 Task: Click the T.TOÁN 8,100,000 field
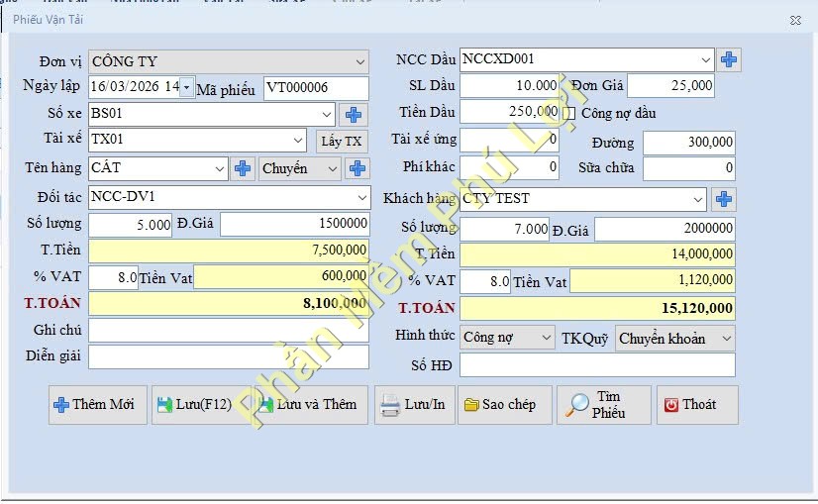[229, 304]
